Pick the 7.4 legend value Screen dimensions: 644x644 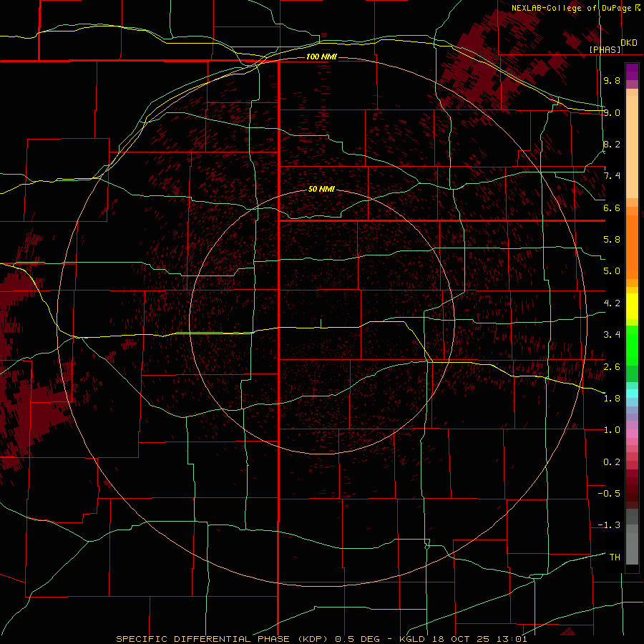pyautogui.click(x=612, y=176)
